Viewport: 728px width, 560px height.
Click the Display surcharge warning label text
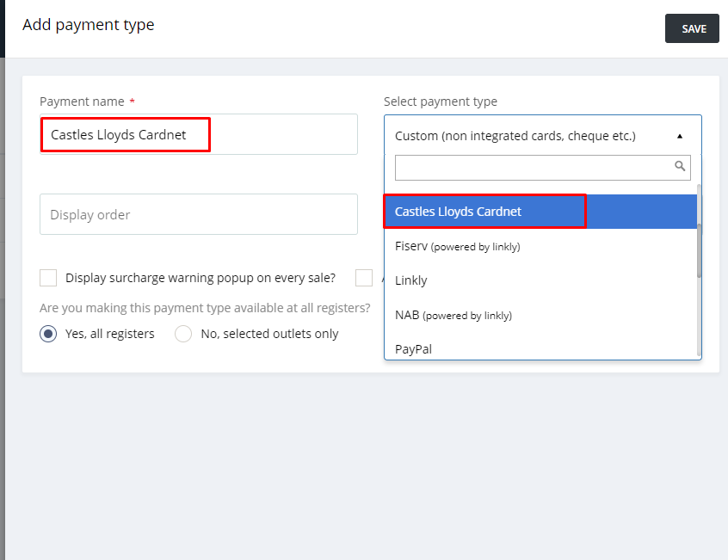[x=201, y=278]
